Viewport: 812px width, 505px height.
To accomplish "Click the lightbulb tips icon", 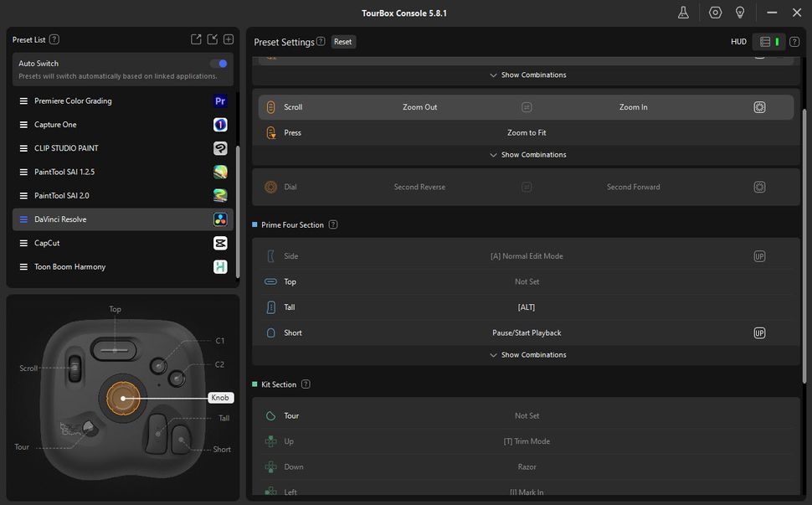I will coord(740,13).
